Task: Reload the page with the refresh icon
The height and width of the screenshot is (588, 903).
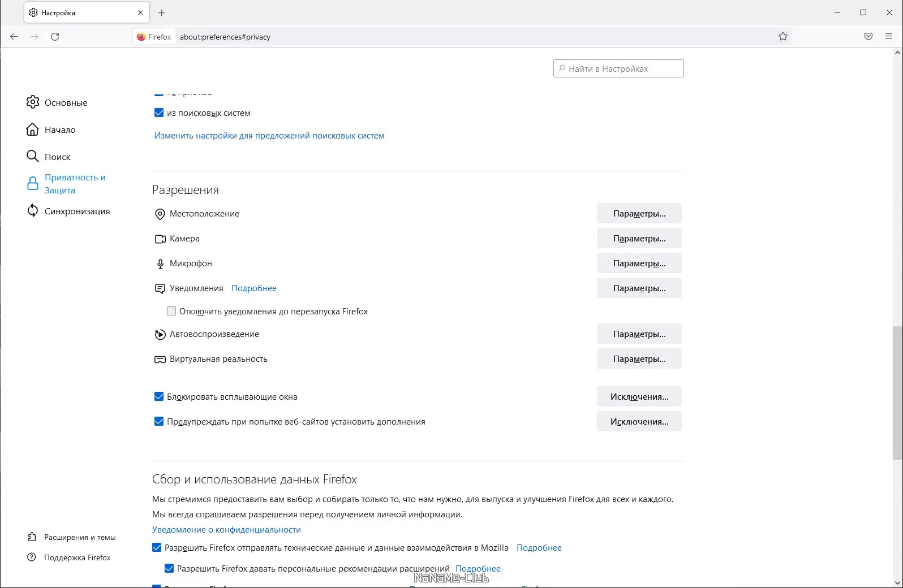Action: click(55, 37)
